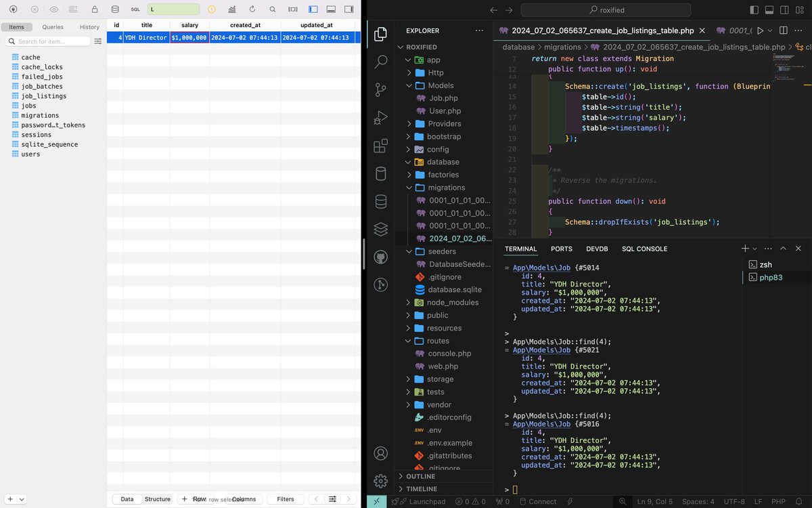Toggle TablePlus left sidebar panel
This screenshot has height=508, width=812.
coord(313,9)
